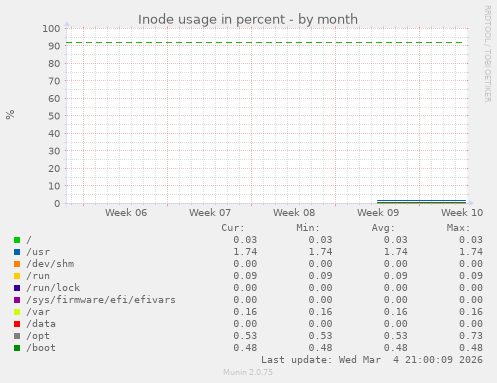Viewport: 497px width, 383px height.
Task: Click the green dashed warning line at 92 percent
Action: [x=264, y=42]
